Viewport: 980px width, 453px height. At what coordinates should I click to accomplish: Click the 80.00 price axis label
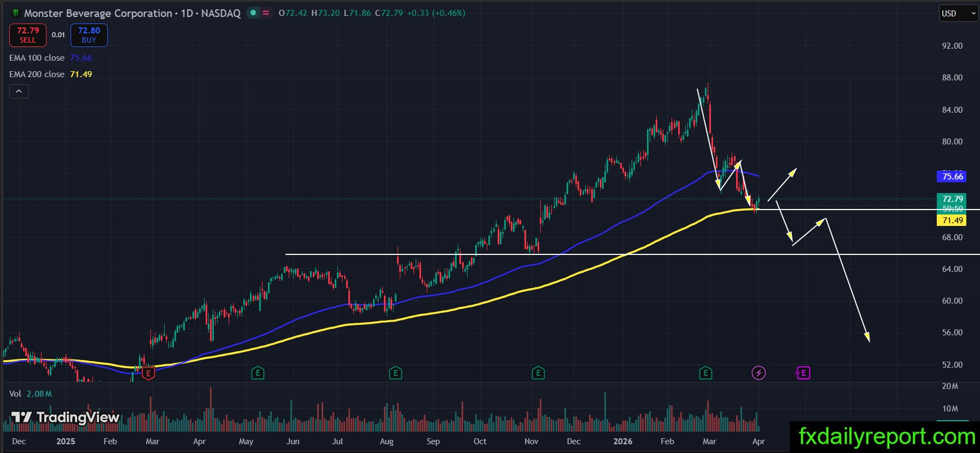point(952,142)
